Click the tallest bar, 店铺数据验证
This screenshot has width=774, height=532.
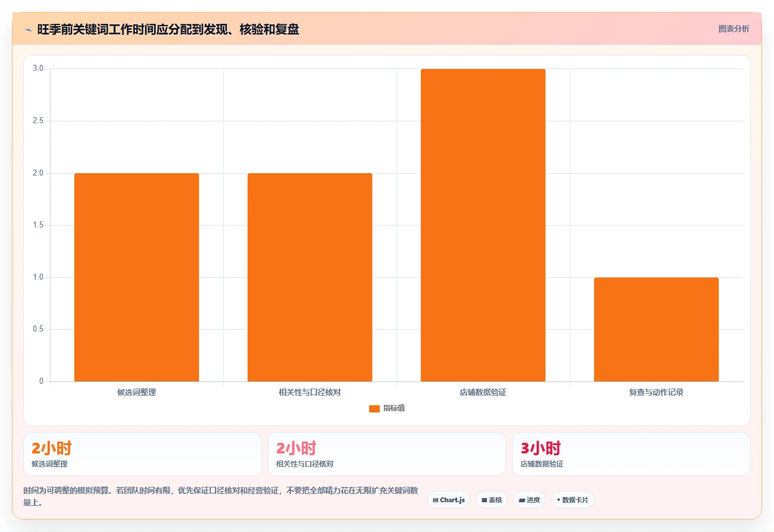483,225
